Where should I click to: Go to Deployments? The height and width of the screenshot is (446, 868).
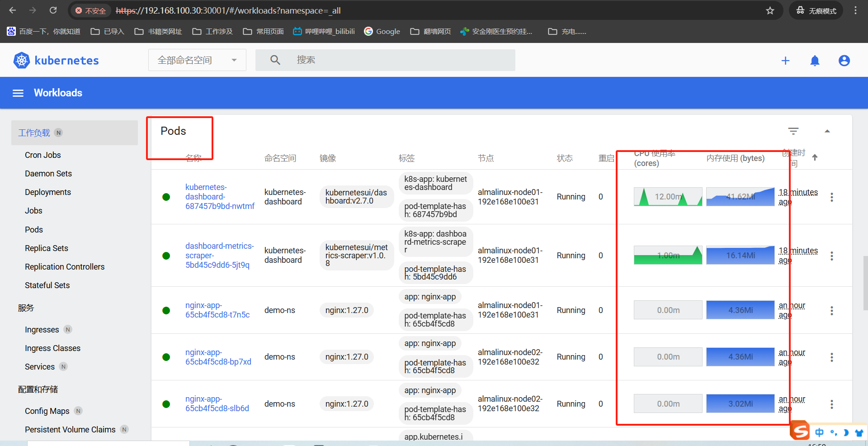(48, 192)
